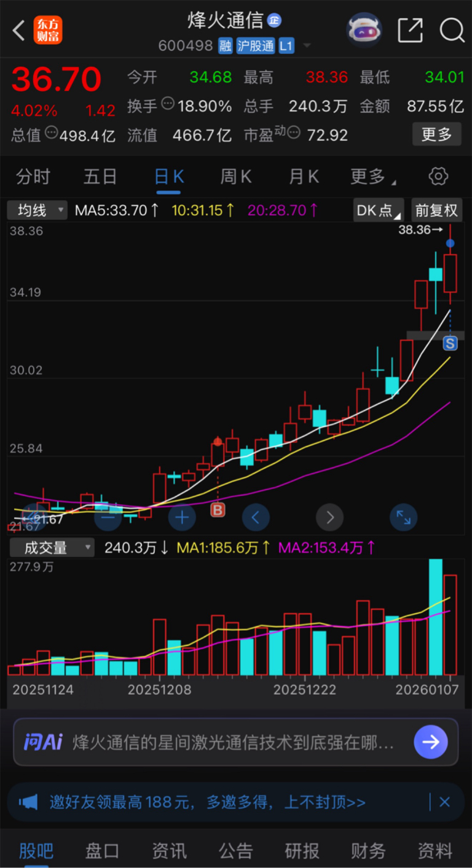
Task: Open the 股吧 bottom tab
Action: click(x=36, y=851)
